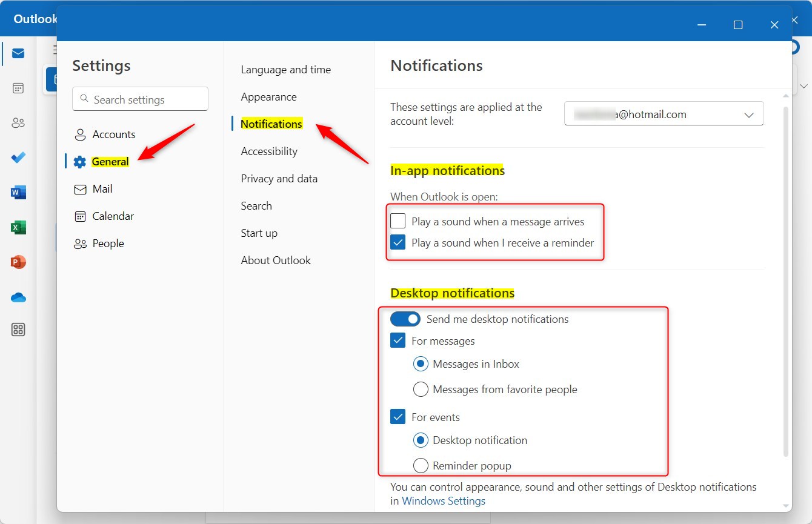This screenshot has width=812, height=524.
Task: Open the About Outlook page
Action: pos(276,260)
